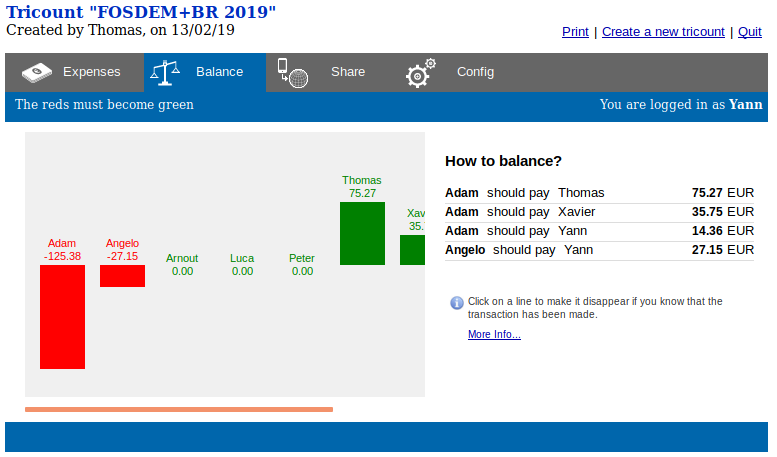This screenshot has height=457, width=777.
Task: Click the Adam -125.38 label
Action: [x=62, y=250]
